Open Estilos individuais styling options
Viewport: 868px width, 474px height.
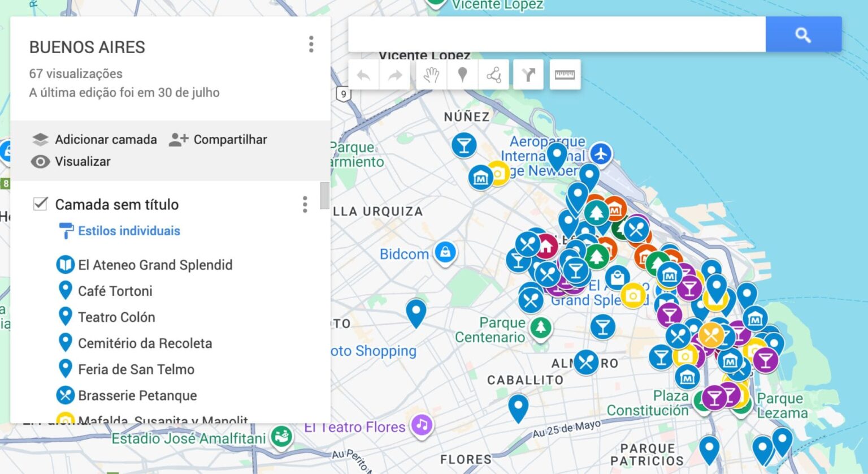point(129,231)
